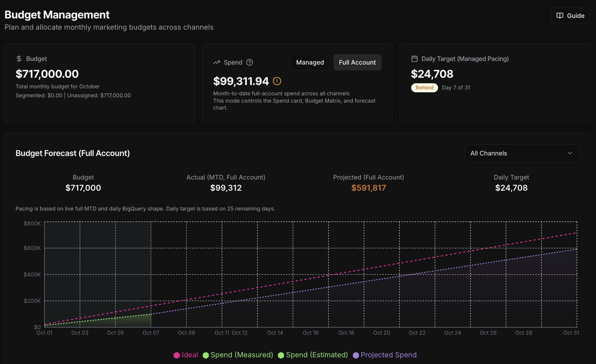Click the $400K y-axis label
Screen dimensions: 596x364
click(x=32, y=275)
